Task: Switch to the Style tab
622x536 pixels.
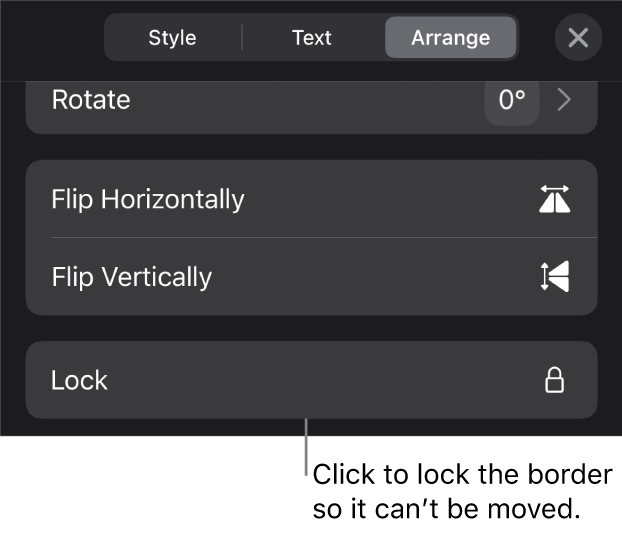Action: (172, 38)
